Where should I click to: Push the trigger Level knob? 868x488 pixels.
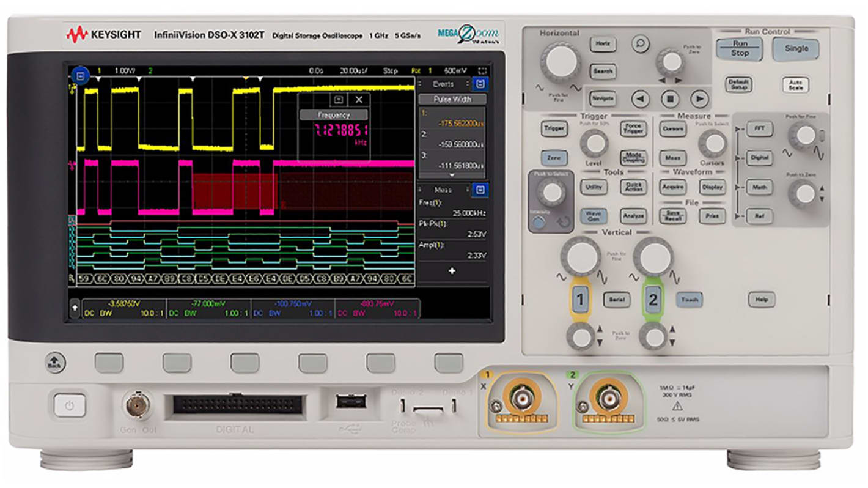593,144
